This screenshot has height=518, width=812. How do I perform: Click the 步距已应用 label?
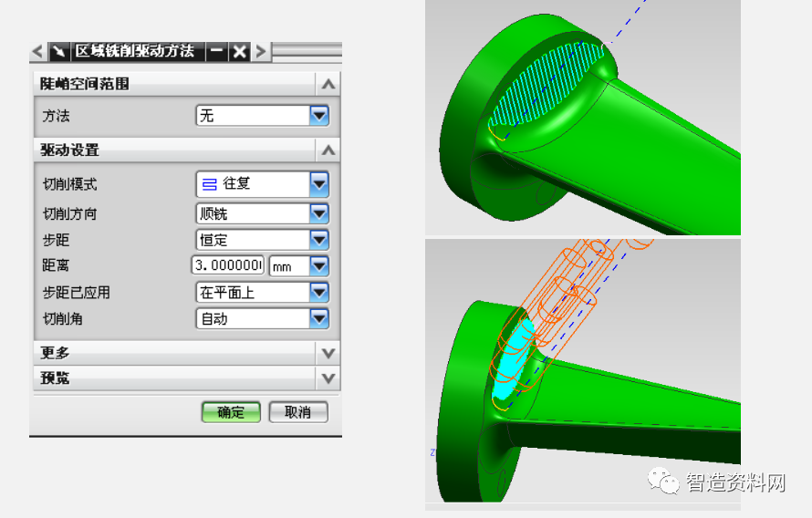(x=76, y=293)
